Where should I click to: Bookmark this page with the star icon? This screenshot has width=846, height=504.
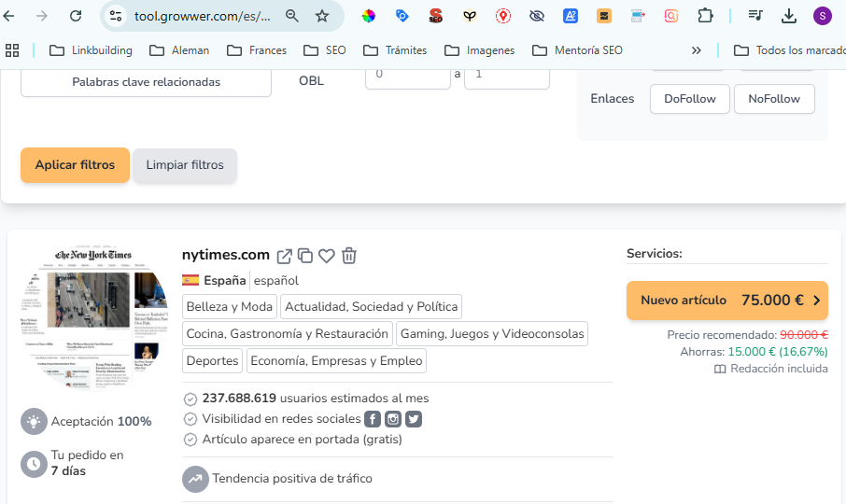[322, 16]
